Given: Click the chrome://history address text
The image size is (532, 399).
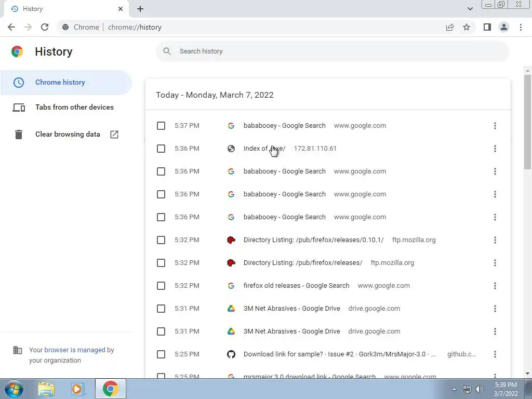Looking at the screenshot, I should coord(135,27).
